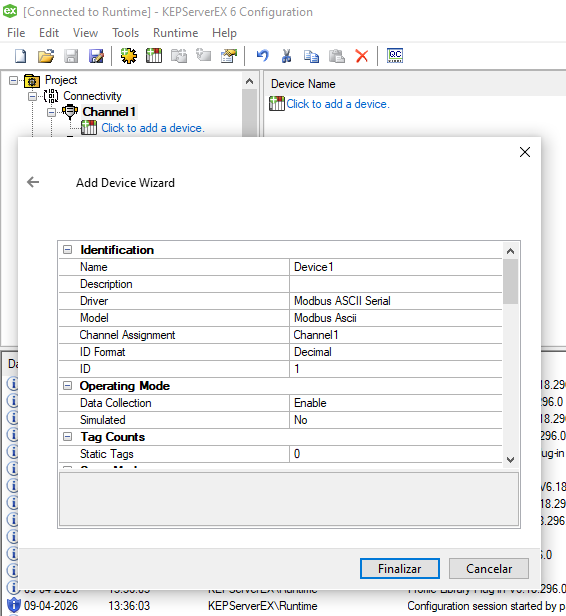Screen dimensions: 566x616
Task: Click the New Tag toolbar icon
Action: 204,56
